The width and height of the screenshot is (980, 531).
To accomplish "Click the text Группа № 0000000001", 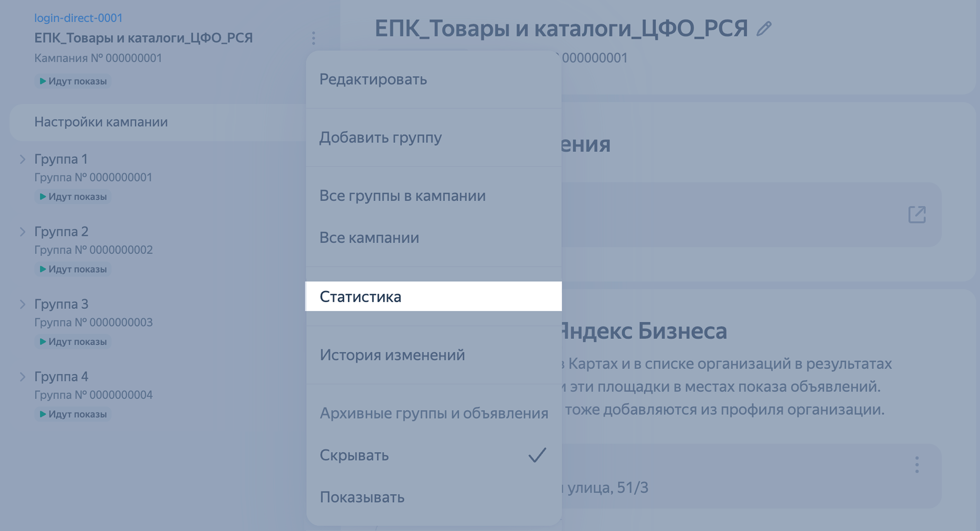I will click(x=93, y=177).
